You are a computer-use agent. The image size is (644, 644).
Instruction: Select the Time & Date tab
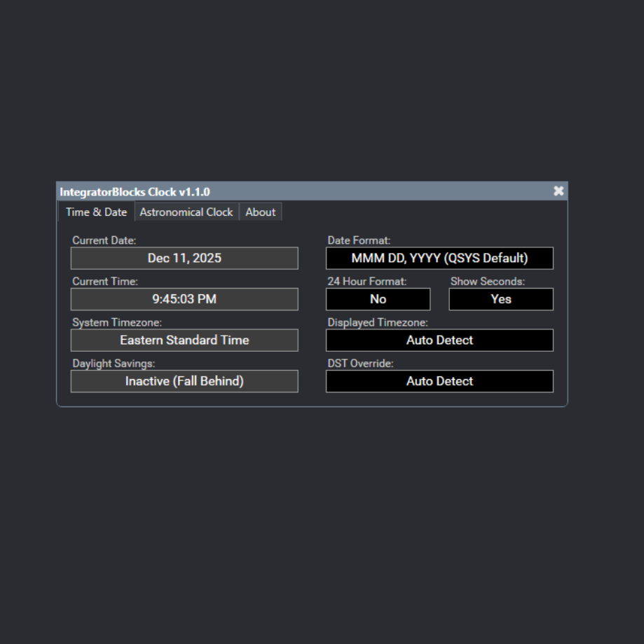click(95, 212)
